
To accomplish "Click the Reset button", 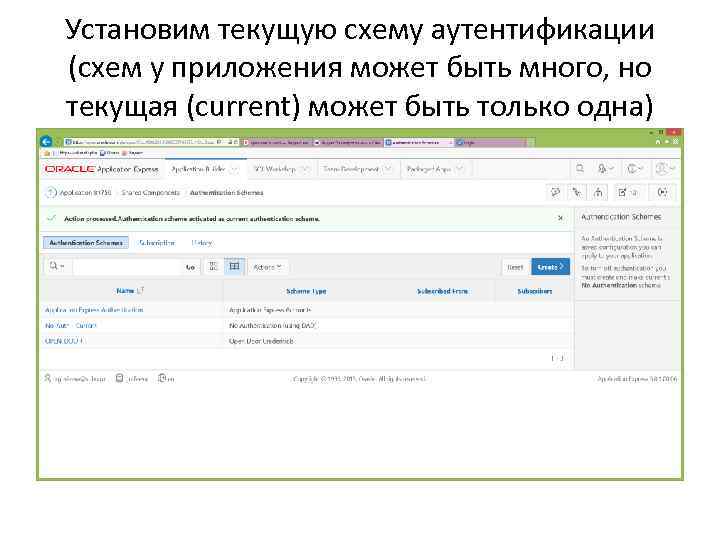I will point(515,267).
